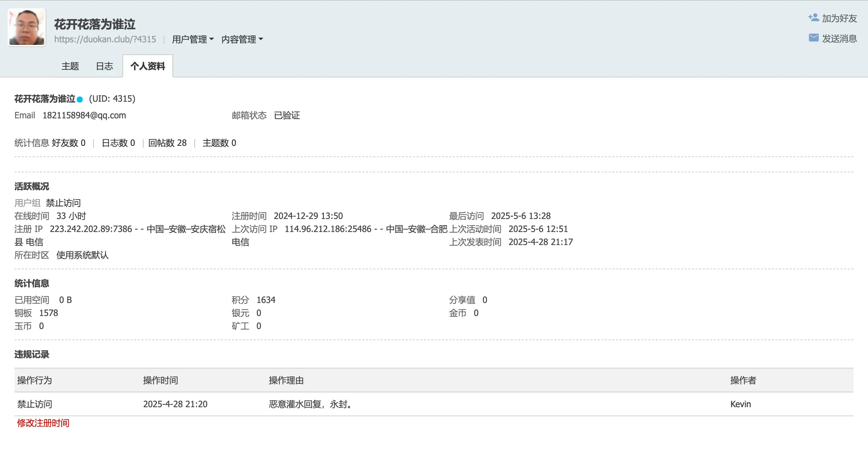The image size is (868, 451).
Task: Click the 加为好友 action in top right
Action: [840, 18]
